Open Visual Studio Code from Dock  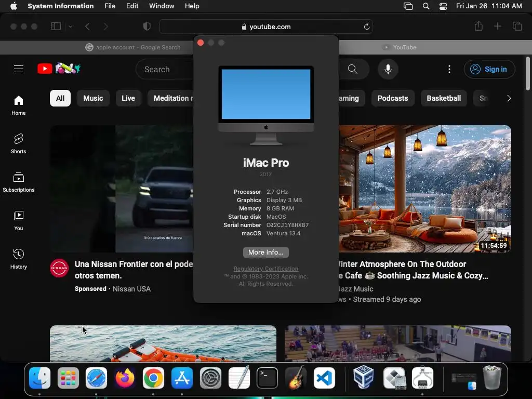[324, 378]
